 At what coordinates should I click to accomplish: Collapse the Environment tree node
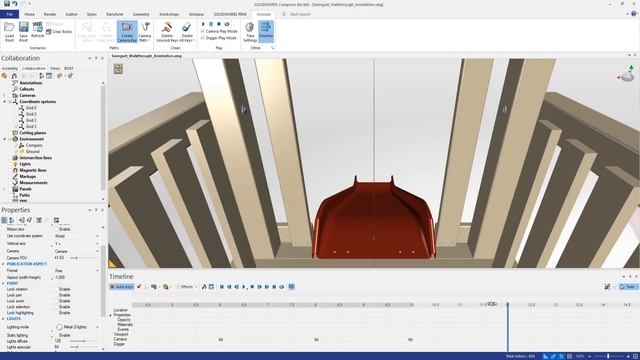pyautogui.click(x=5, y=139)
